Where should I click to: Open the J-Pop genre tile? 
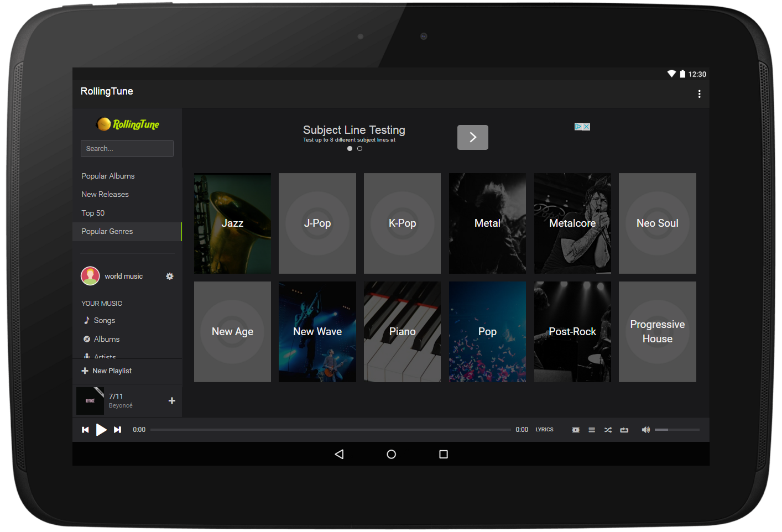click(317, 223)
